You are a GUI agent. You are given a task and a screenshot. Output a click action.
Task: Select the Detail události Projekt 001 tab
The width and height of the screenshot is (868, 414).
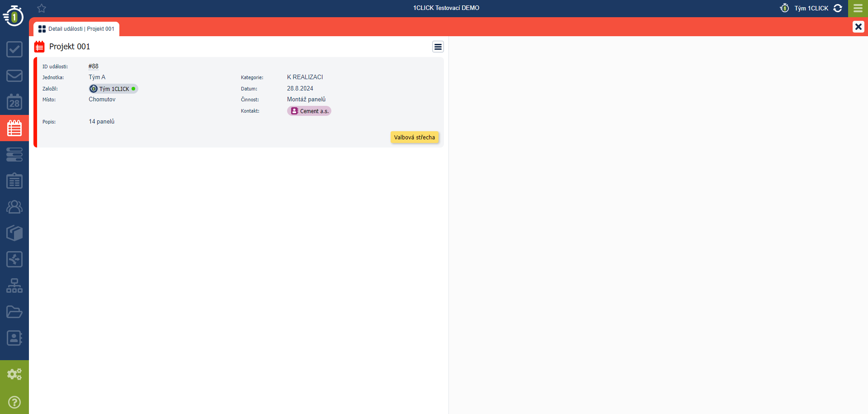coord(76,29)
